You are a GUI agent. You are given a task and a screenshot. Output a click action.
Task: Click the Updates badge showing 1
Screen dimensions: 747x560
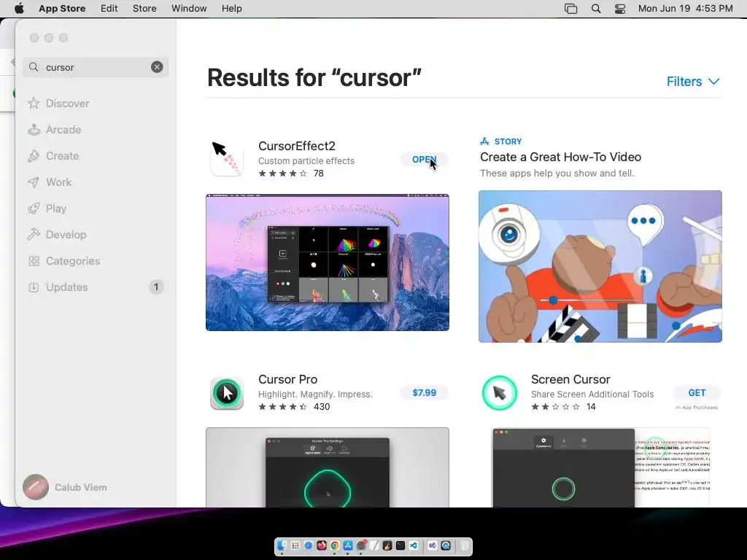(x=156, y=287)
